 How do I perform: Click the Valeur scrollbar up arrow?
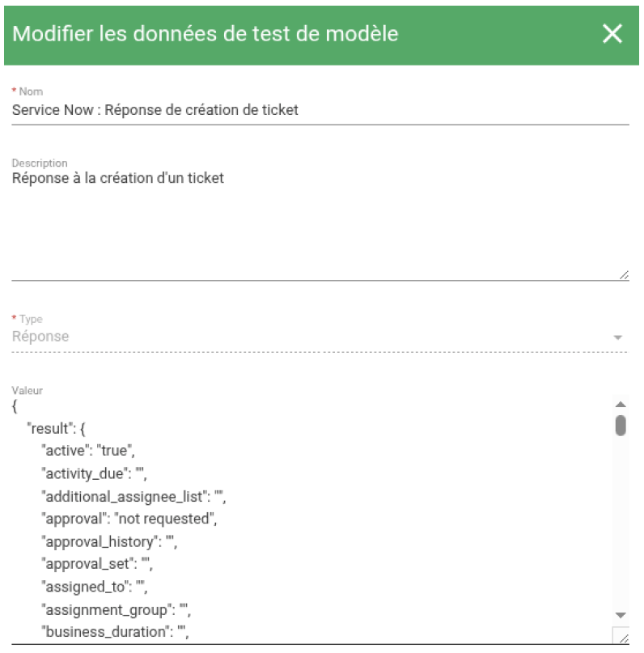[621, 404]
